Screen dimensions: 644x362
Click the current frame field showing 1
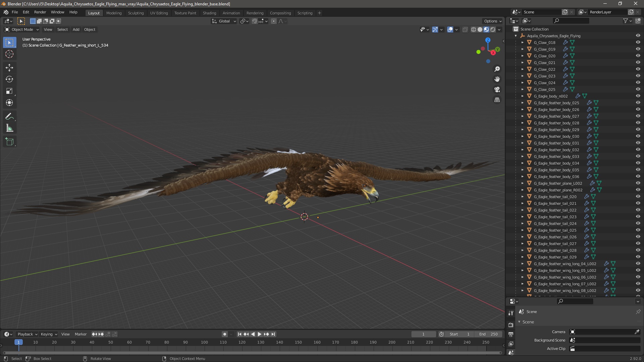pyautogui.click(x=424, y=334)
